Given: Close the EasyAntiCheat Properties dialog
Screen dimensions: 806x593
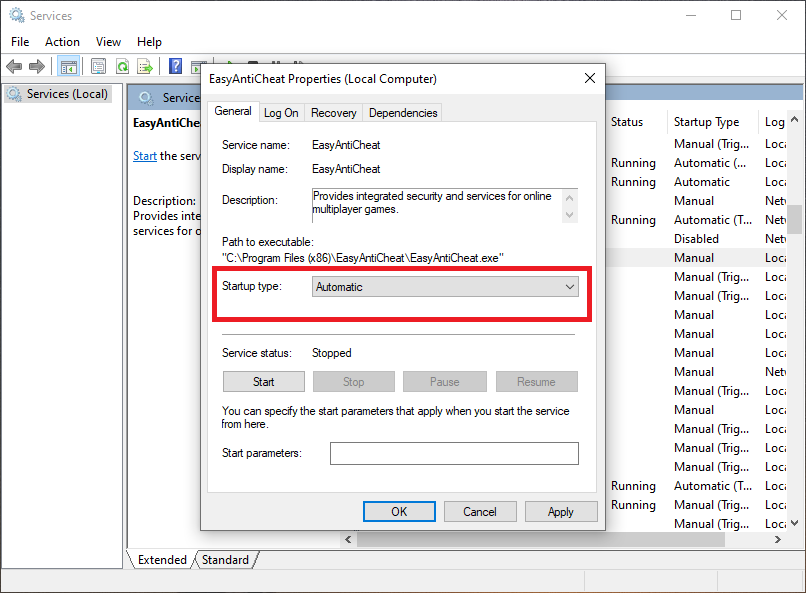Looking at the screenshot, I should 590,78.
